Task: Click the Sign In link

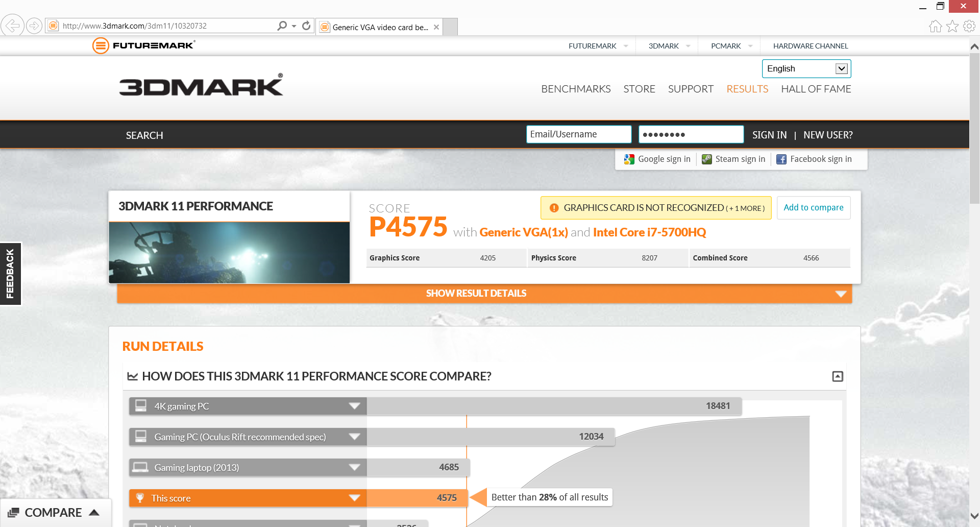Action: pos(769,135)
